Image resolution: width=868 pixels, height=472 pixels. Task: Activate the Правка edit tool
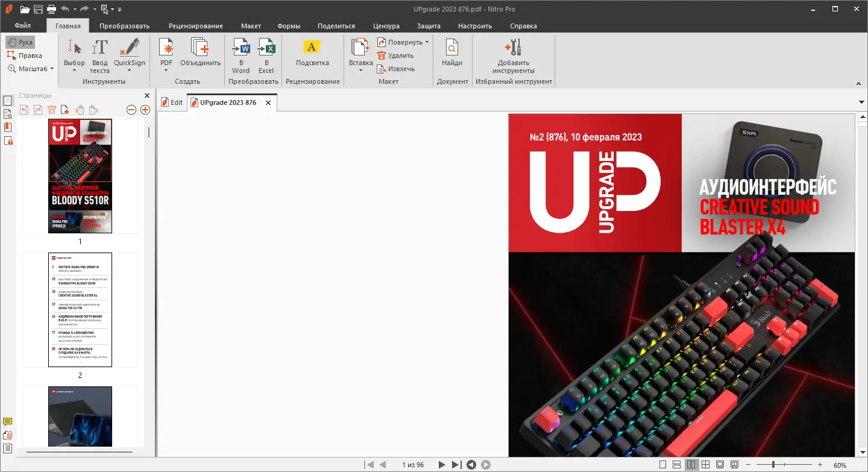click(x=24, y=55)
